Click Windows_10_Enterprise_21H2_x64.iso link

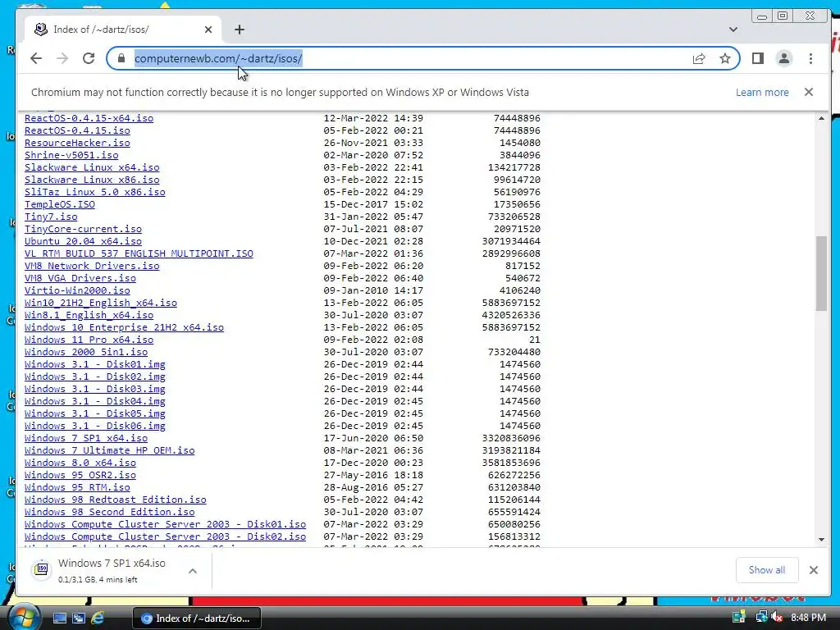coord(124,328)
